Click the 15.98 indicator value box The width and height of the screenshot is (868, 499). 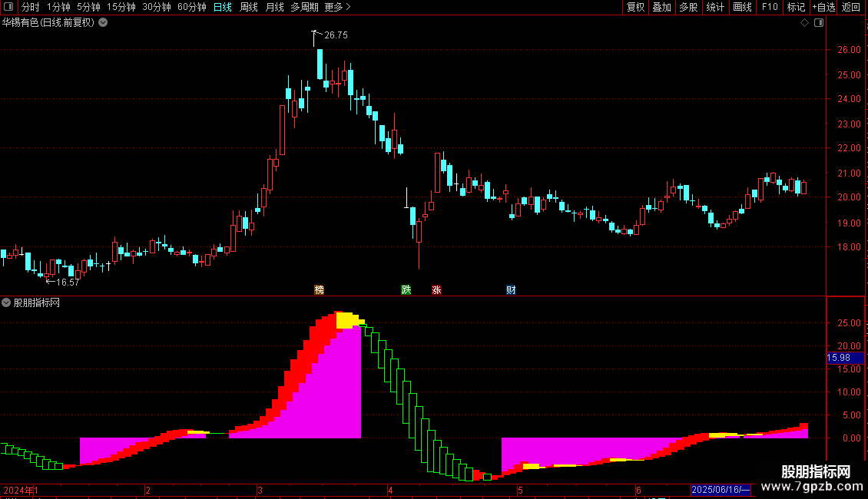coord(845,358)
